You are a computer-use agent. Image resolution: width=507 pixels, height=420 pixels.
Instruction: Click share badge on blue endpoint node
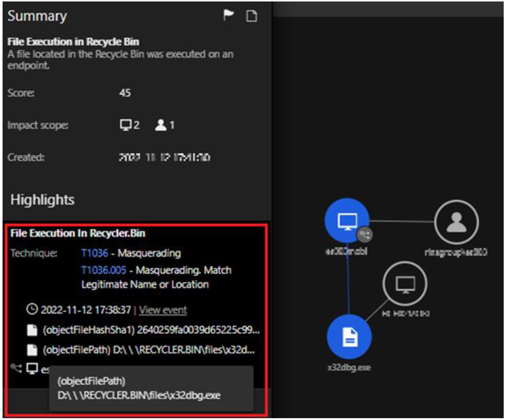[365, 235]
